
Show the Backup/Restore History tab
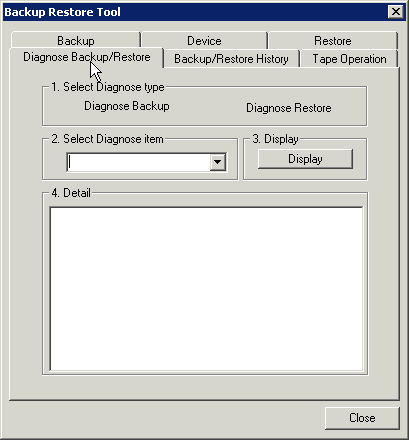[x=231, y=59]
